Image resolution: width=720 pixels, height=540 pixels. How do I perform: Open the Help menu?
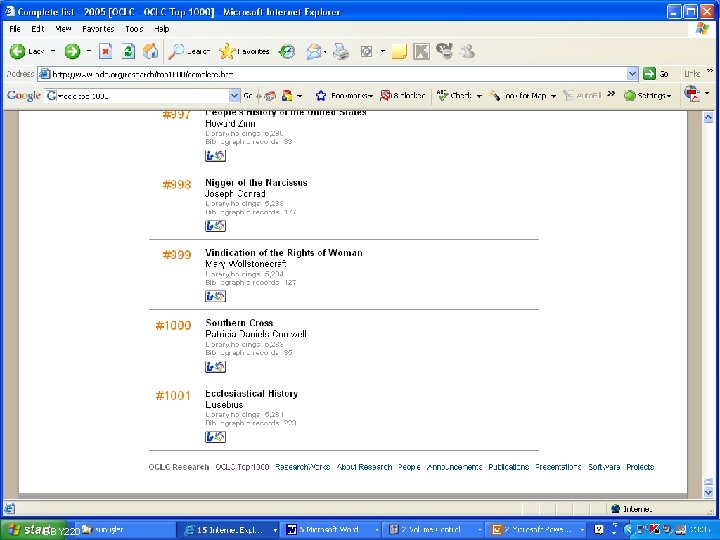162,29
